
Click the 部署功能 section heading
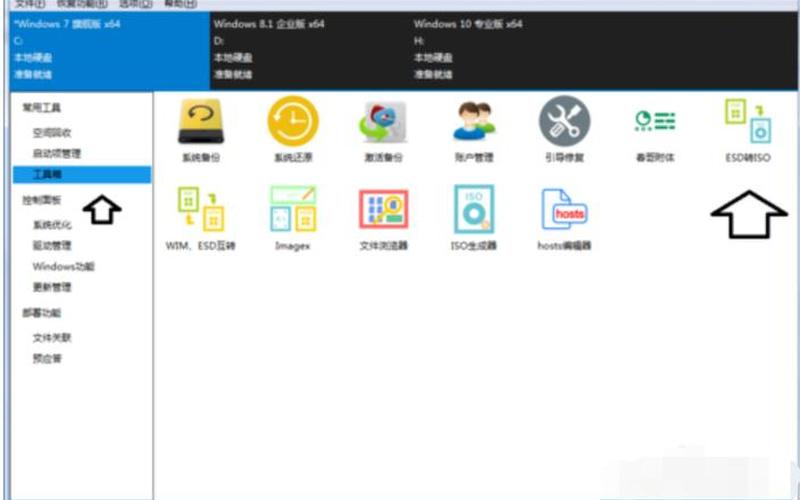click(41, 313)
